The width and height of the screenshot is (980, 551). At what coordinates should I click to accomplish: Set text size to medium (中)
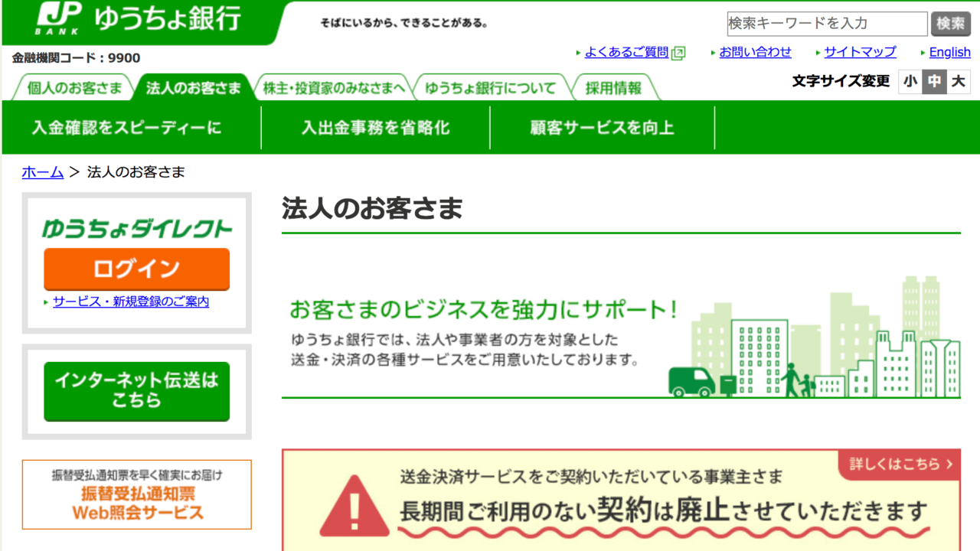click(934, 81)
